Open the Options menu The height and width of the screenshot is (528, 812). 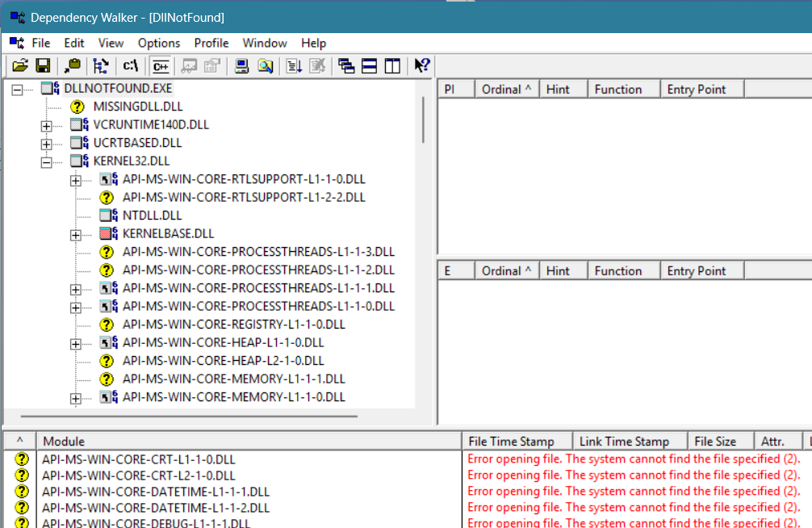click(x=159, y=43)
